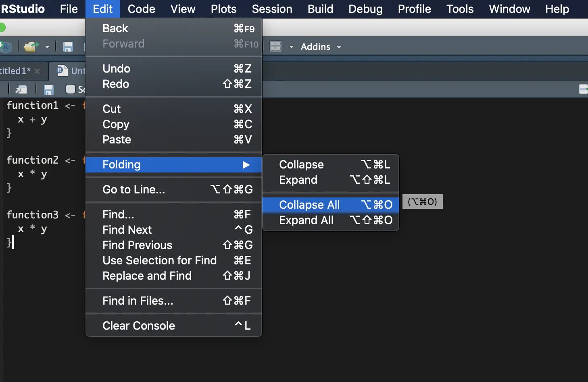Click the run line icon at editor right
The height and width of the screenshot is (382, 588).
click(583, 89)
